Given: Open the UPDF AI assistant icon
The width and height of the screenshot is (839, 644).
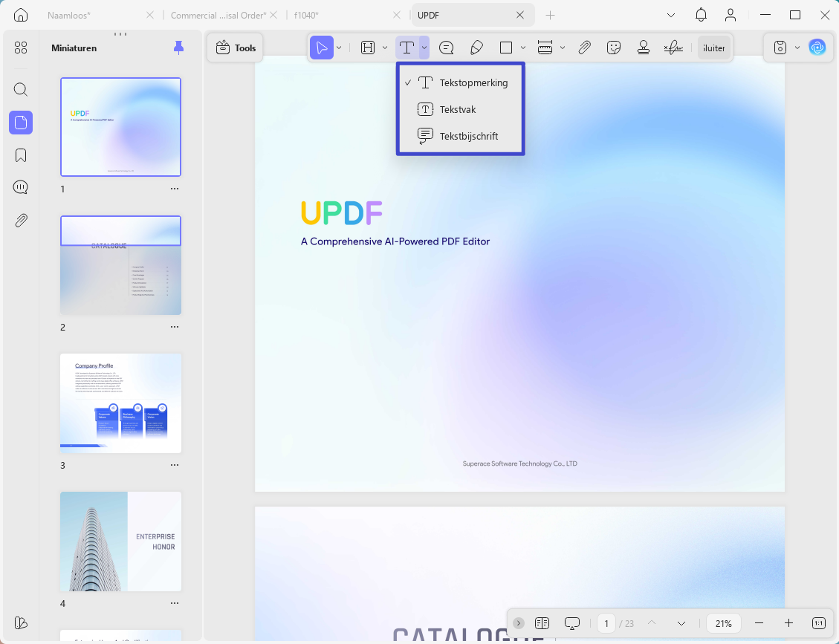Looking at the screenshot, I should point(817,48).
